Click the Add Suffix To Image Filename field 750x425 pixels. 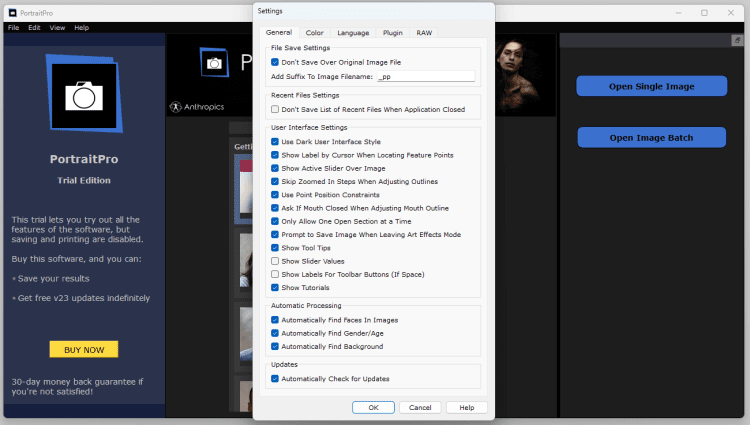pyautogui.click(x=426, y=76)
